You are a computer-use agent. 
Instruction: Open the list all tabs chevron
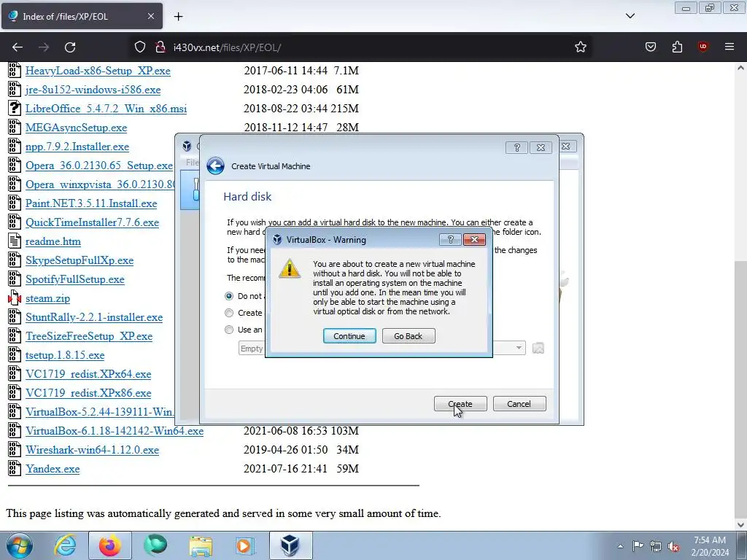click(x=630, y=16)
